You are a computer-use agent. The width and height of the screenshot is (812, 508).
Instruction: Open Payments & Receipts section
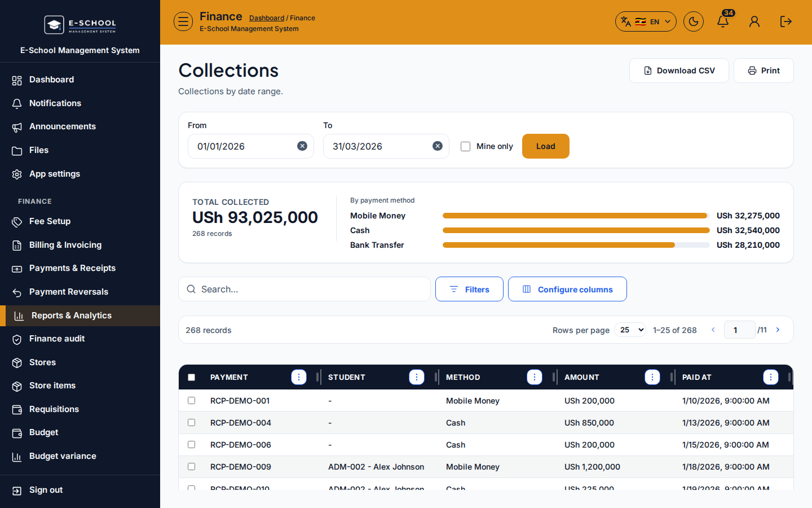[80, 268]
